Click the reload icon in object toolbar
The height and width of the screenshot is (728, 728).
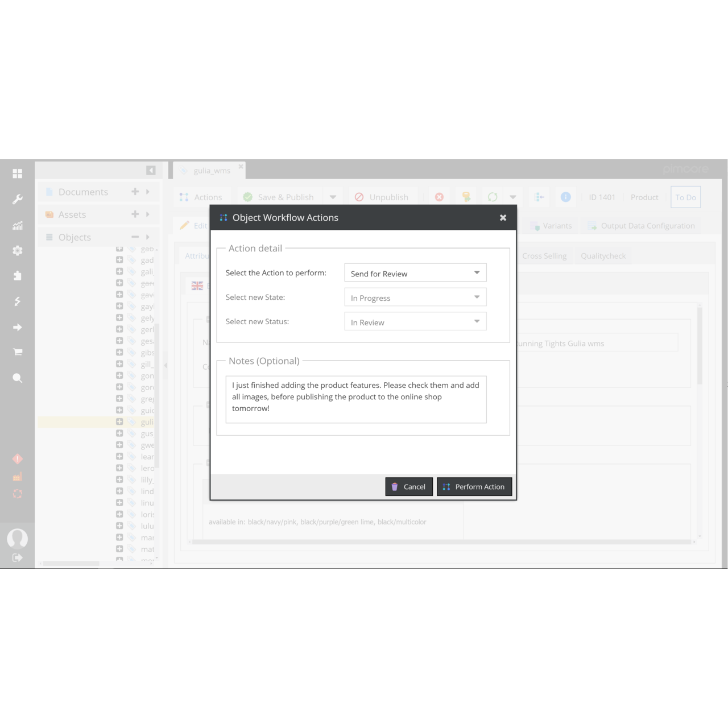(x=493, y=197)
